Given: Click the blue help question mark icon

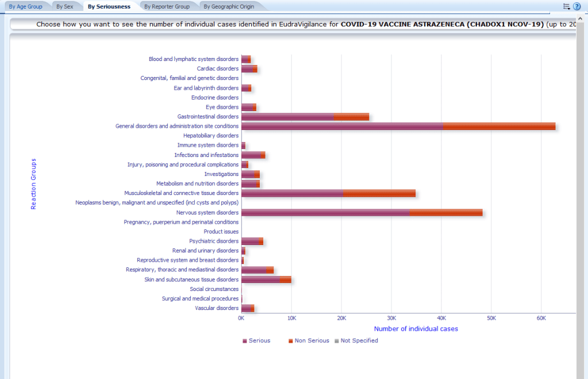Looking at the screenshot, I should tap(577, 6).
